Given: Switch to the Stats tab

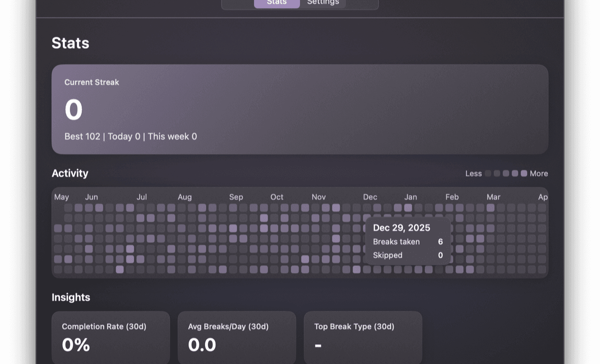Looking at the screenshot, I should tap(277, 3).
